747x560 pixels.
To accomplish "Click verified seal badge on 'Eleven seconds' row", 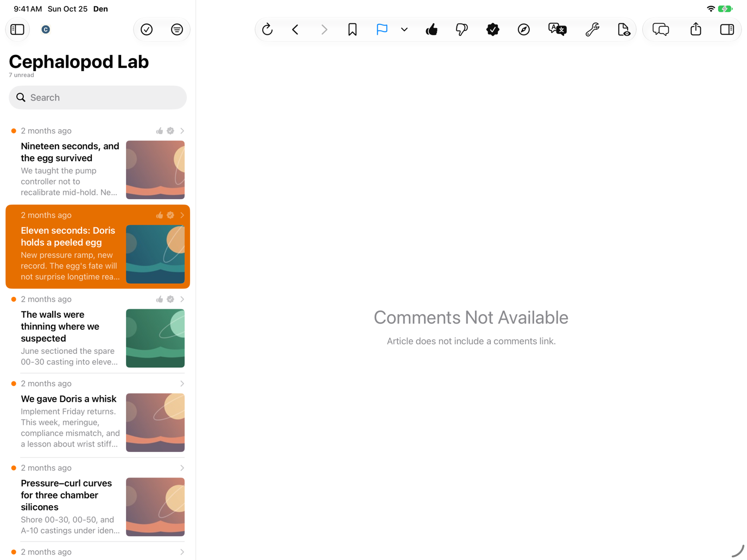I will 170,215.
